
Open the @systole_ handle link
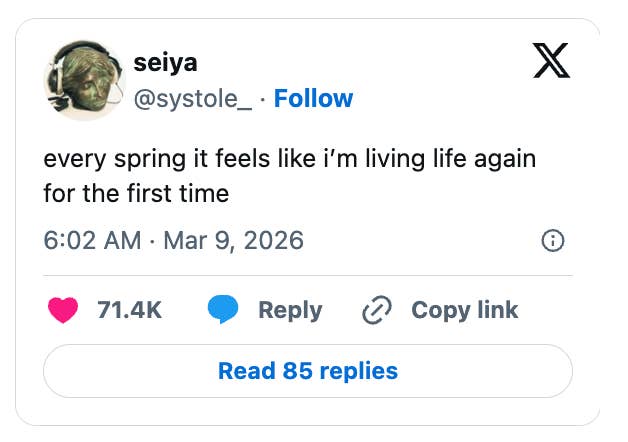190,98
